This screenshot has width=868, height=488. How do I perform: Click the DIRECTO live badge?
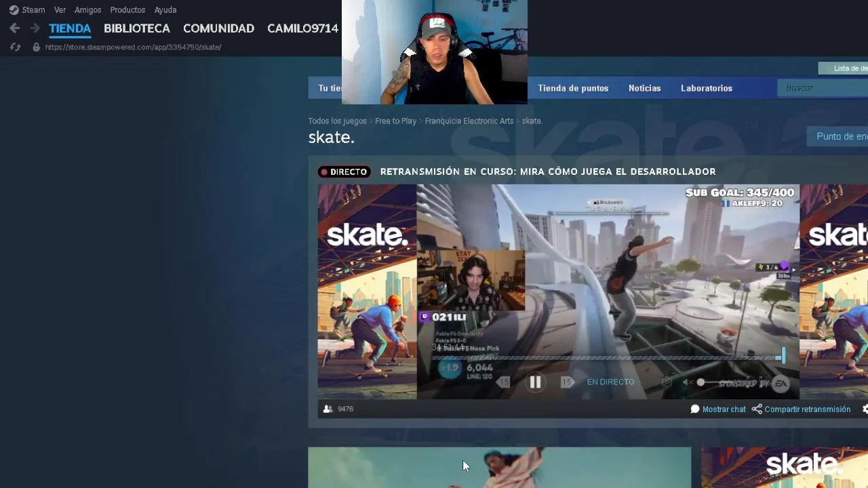pyautogui.click(x=344, y=172)
